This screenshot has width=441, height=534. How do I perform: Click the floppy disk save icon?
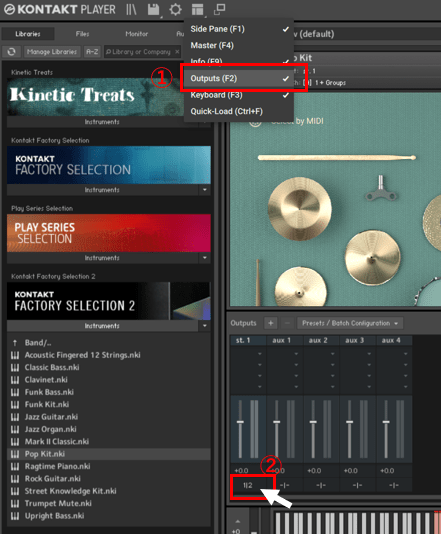pyautogui.click(x=153, y=10)
